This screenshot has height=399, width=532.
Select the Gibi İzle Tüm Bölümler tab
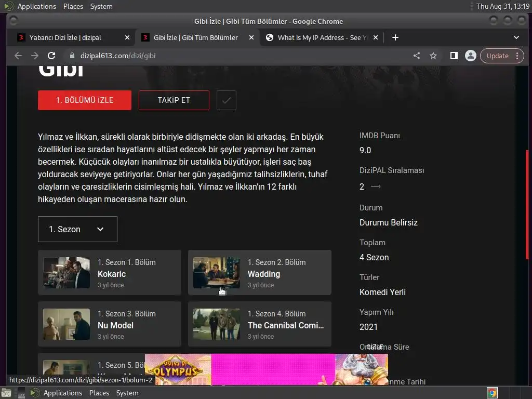197,37
